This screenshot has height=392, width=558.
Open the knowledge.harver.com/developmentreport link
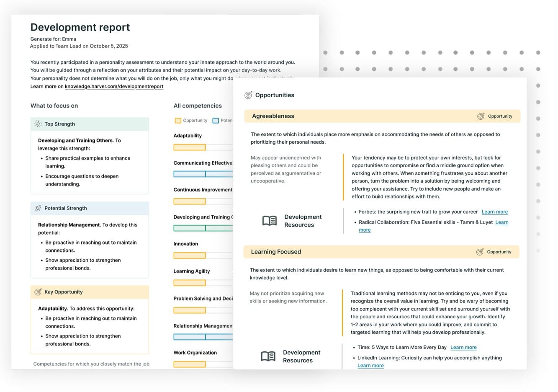click(114, 86)
